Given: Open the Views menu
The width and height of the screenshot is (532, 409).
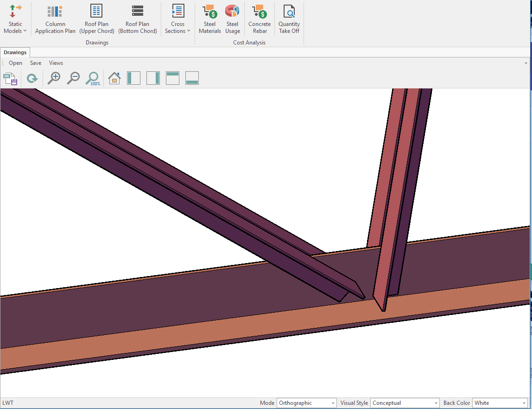Looking at the screenshot, I should [56, 63].
